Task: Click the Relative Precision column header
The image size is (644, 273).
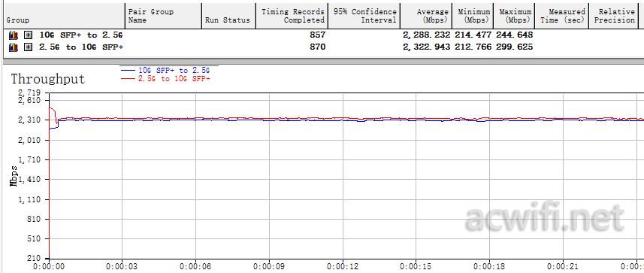Action: (x=614, y=16)
